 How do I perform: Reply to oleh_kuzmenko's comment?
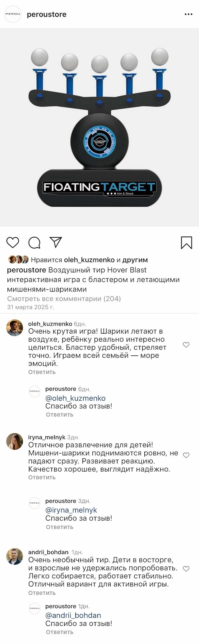(x=42, y=372)
